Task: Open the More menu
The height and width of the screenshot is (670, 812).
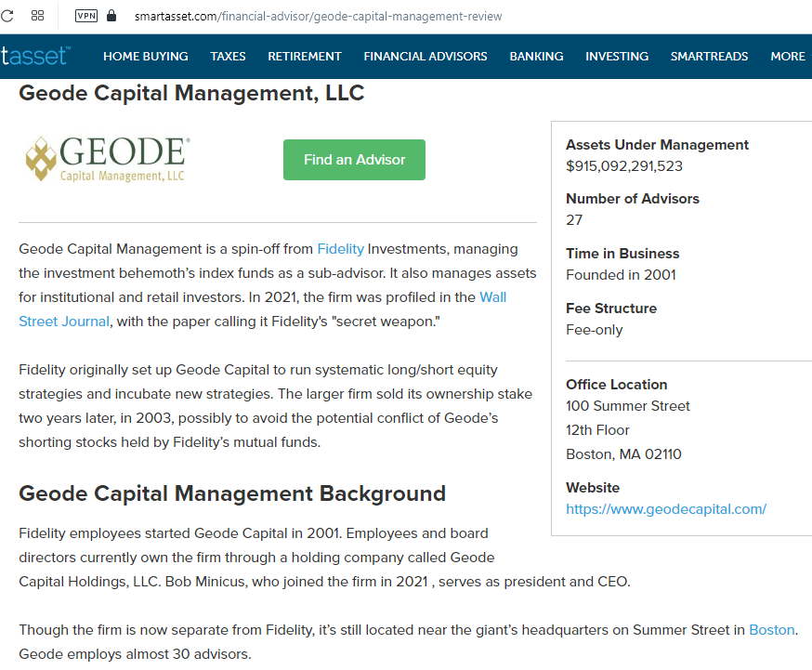Action: pyautogui.click(x=788, y=57)
